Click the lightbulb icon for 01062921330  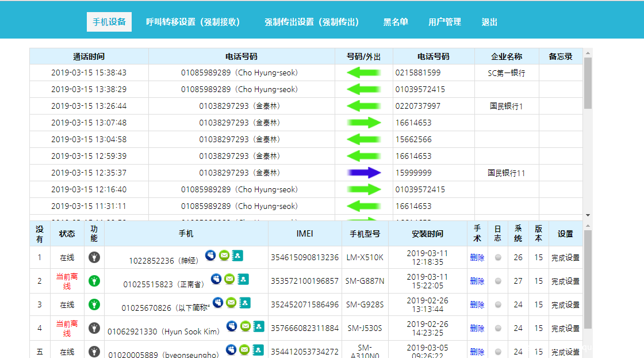point(94,329)
